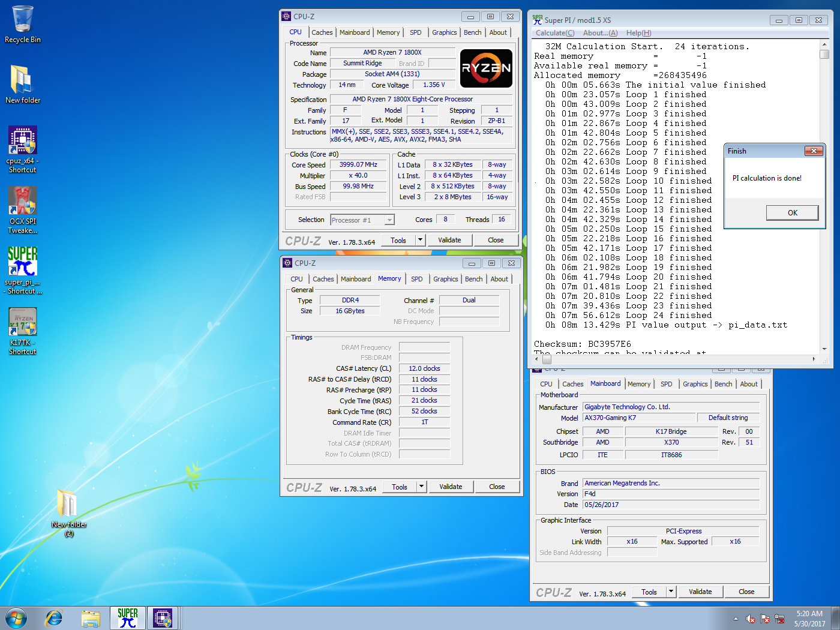Open the New folder (2) desktop icon
Screen dimensions: 840x630
[x=68, y=512]
